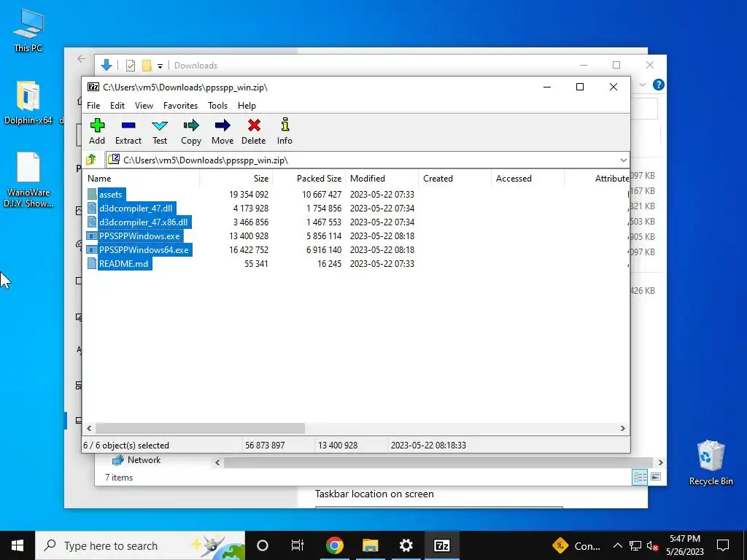Select d3dcompiler_47.x86.dll file
The width and height of the screenshot is (747, 560).
coord(144,222)
